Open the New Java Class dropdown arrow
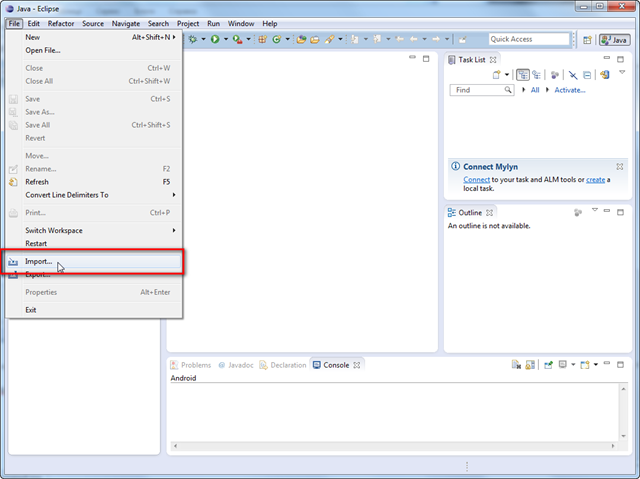Screen dimensions: 640x479 click(x=287, y=39)
